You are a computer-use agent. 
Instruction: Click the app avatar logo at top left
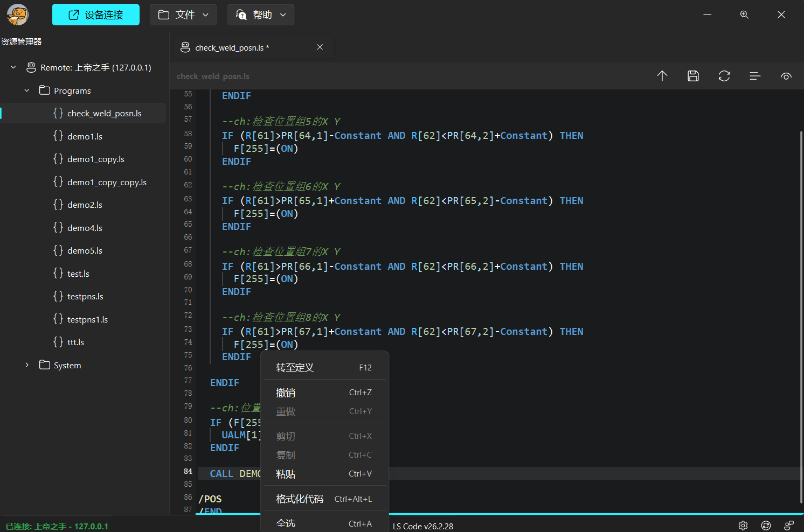click(18, 15)
